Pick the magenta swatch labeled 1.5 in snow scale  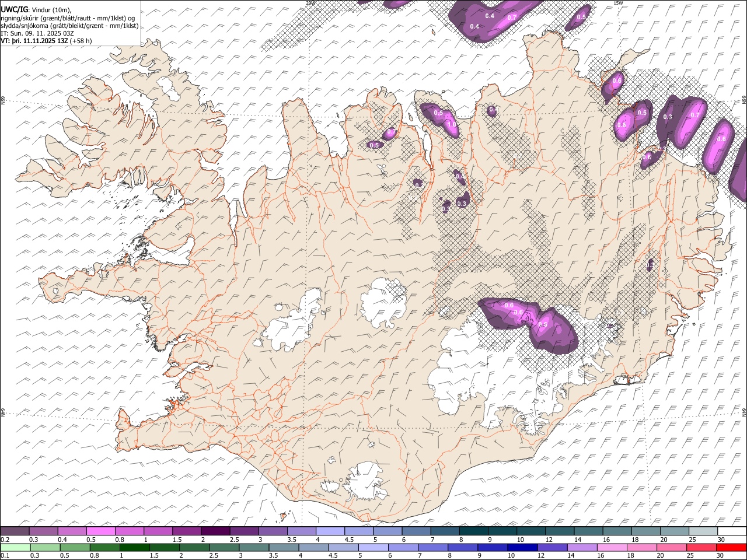(x=187, y=531)
